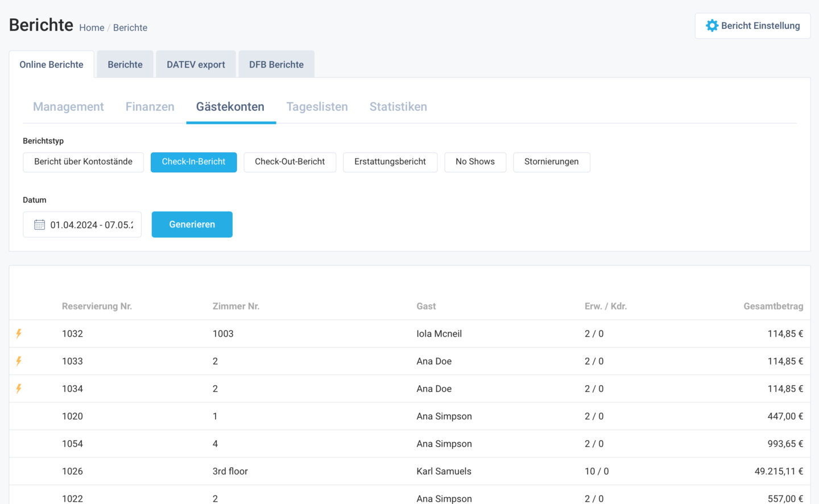Switch to the Online Berichte tab
This screenshot has height=504, width=819.
51,64
